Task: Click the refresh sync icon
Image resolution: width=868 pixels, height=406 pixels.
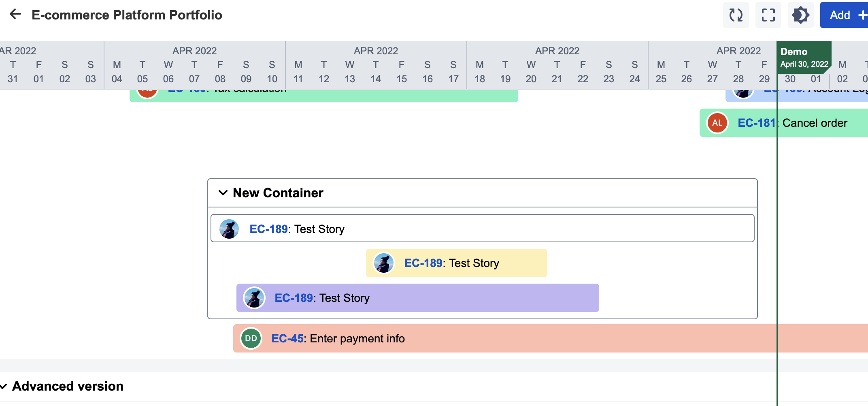Action: click(736, 15)
